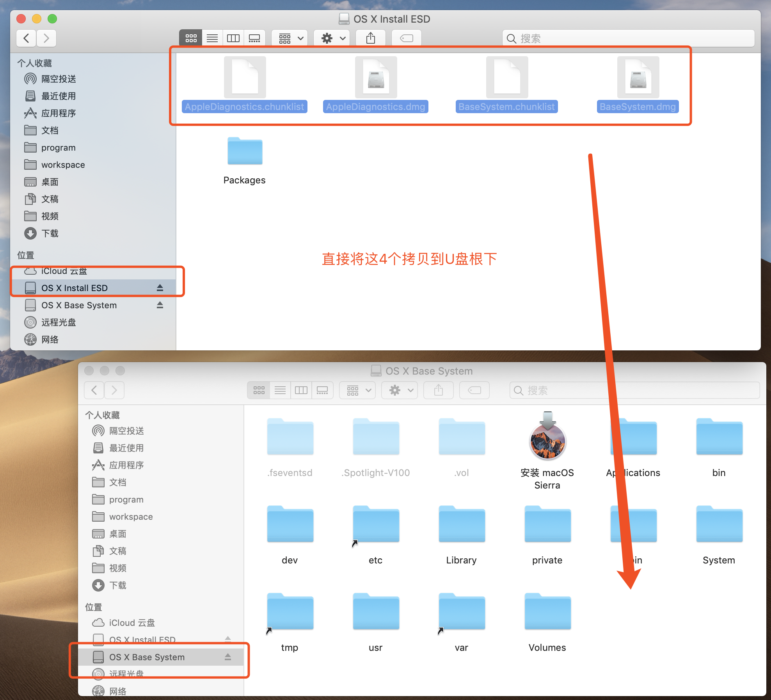The height and width of the screenshot is (700, 771).
Task: Click Edit Tags button in Install ESD window
Action: pyautogui.click(x=406, y=38)
